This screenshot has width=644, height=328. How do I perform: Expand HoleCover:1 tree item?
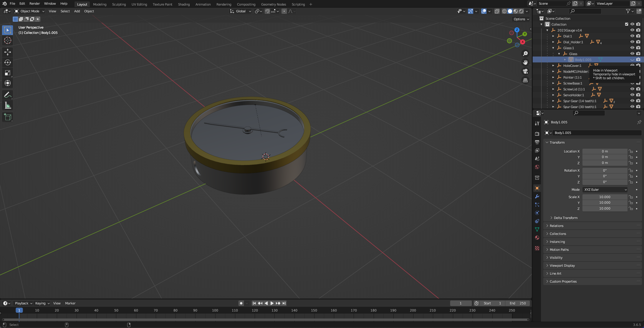pos(553,65)
